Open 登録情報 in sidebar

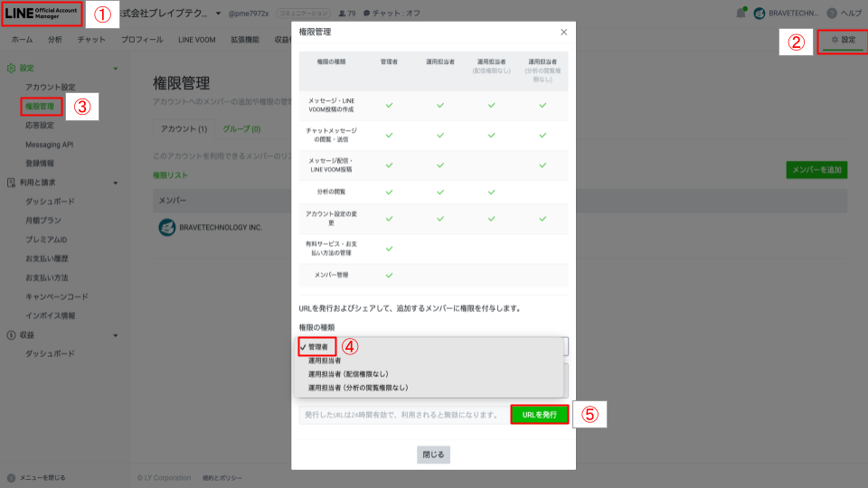pos(40,164)
